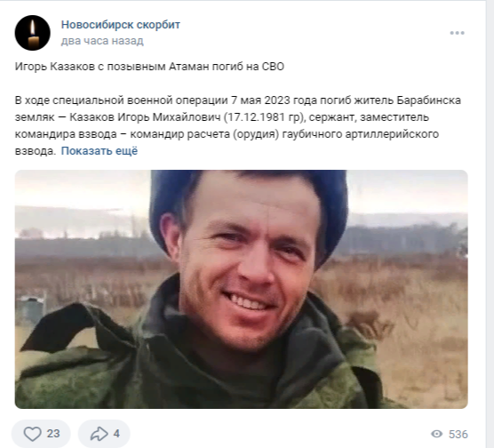Click the line about гаубичного артиллерийского взвода

tap(227, 134)
